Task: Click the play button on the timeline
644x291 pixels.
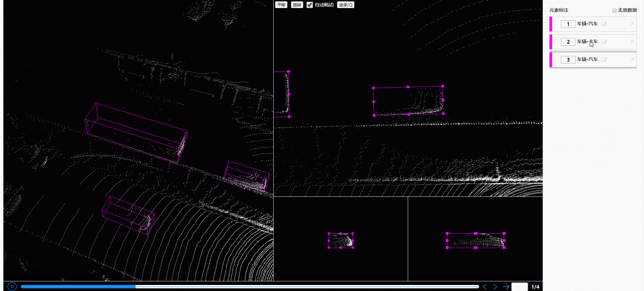Action: pos(12,286)
